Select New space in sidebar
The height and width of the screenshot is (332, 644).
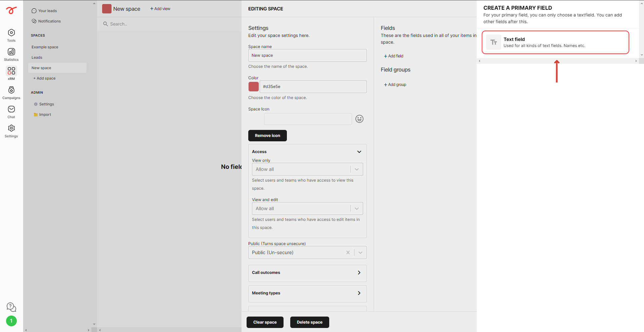57,68
